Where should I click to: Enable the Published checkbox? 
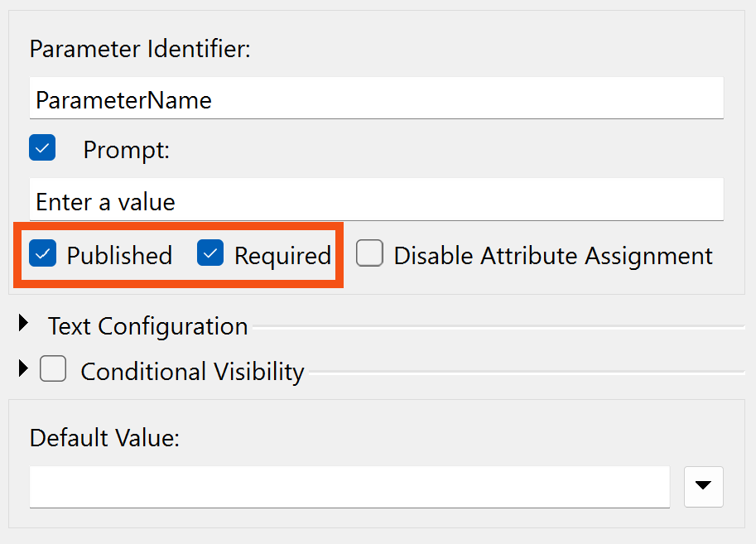click(42, 255)
